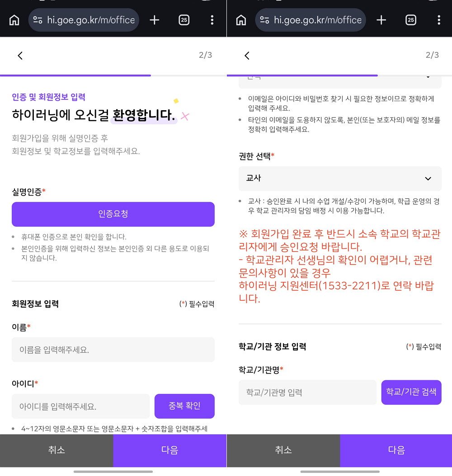Image resolution: width=452 pixels, height=476 pixels.
Task: Click the 학교/기관 검색 button
Action: click(411, 392)
